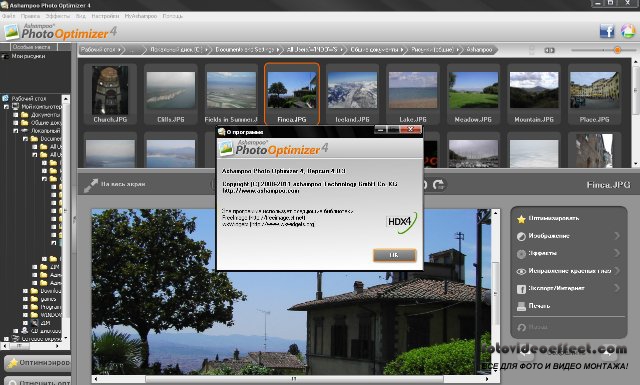Click the fullscreen arrows icon

(91, 185)
